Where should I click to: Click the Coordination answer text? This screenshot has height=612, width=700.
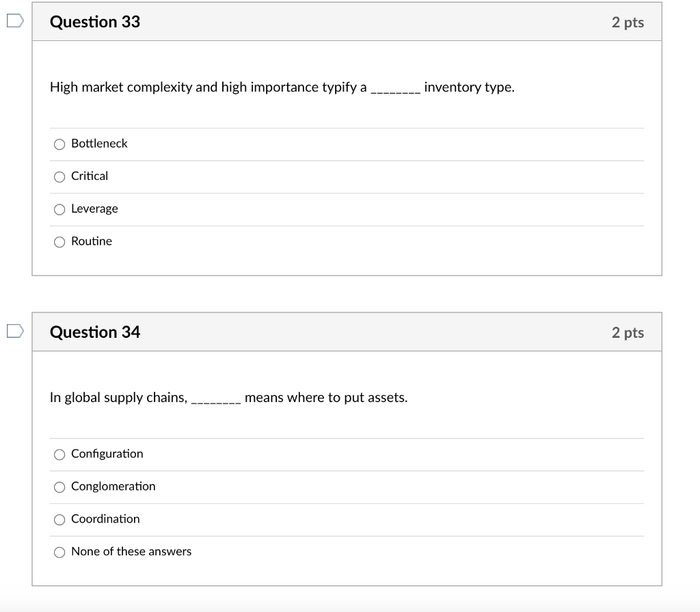(x=105, y=519)
